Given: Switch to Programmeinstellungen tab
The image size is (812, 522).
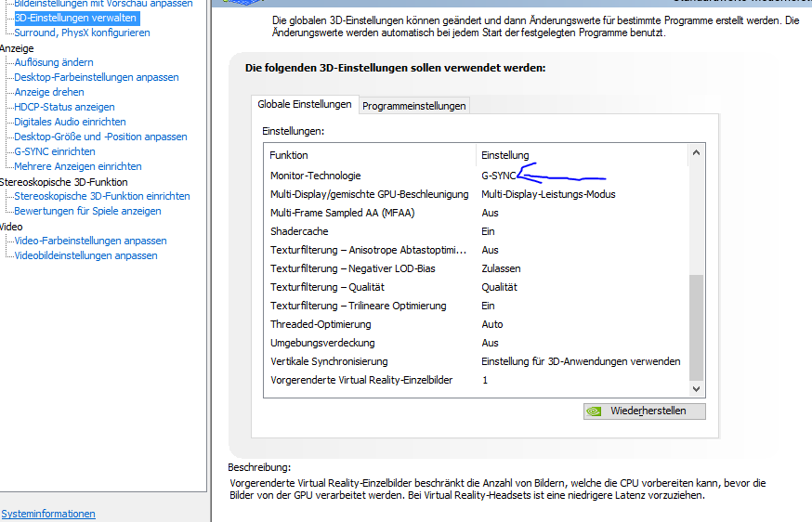Looking at the screenshot, I should [414, 106].
